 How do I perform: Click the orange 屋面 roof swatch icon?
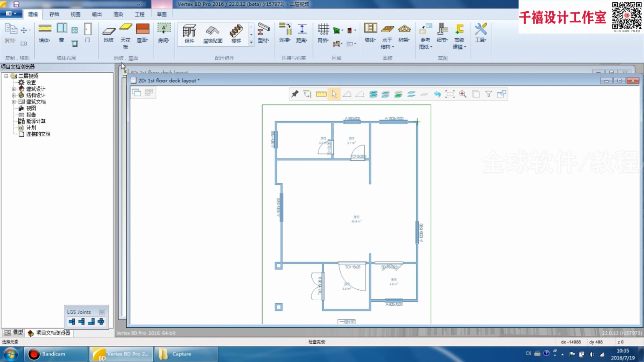[x=143, y=29]
